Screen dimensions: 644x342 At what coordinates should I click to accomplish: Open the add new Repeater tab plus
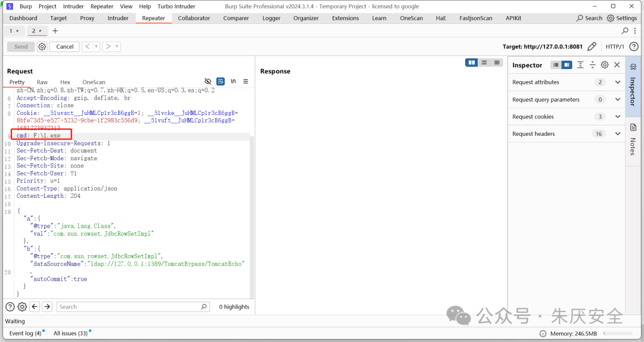point(55,31)
